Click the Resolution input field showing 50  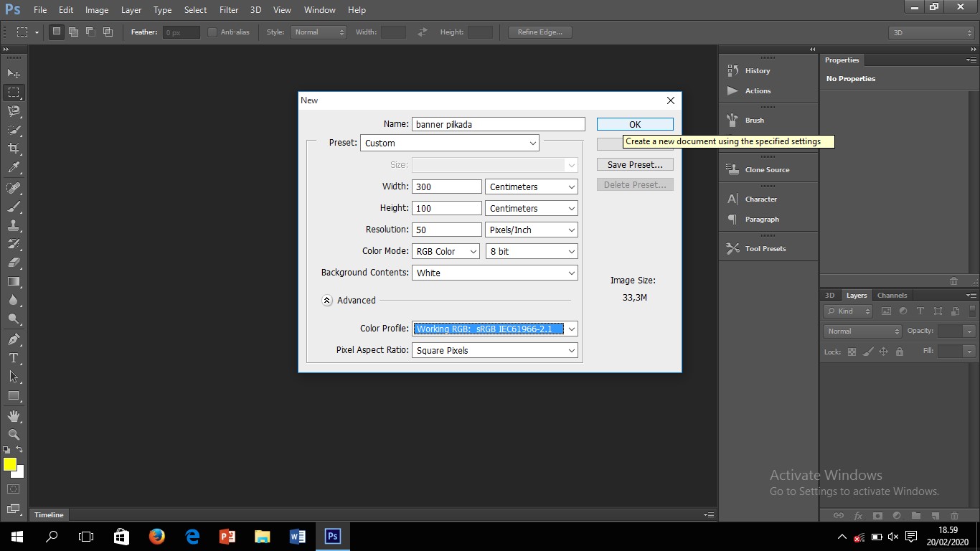click(x=447, y=230)
